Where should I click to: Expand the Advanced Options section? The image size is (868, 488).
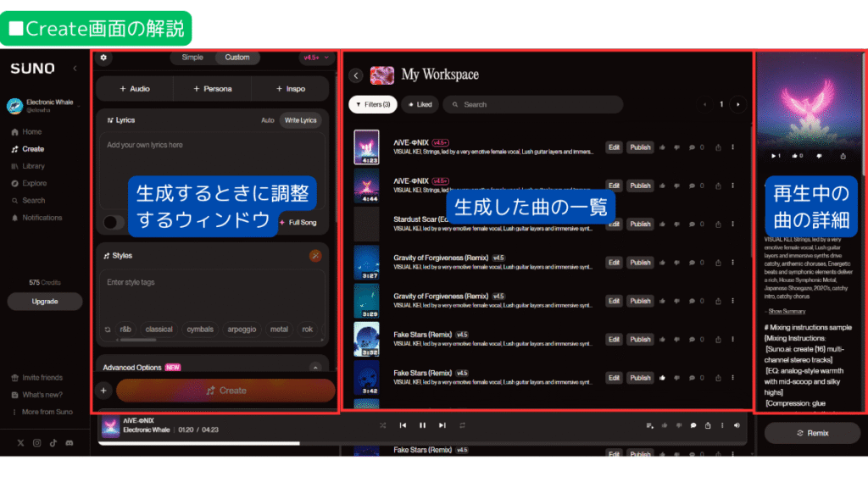pyautogui.click(x=315, y=368)
